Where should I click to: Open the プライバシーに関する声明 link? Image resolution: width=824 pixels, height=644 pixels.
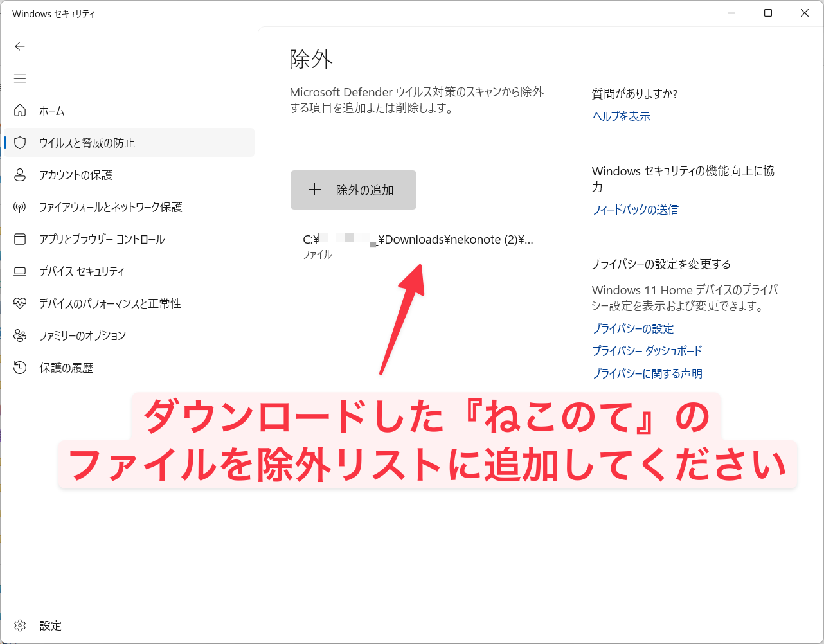[x=647, y=373]
